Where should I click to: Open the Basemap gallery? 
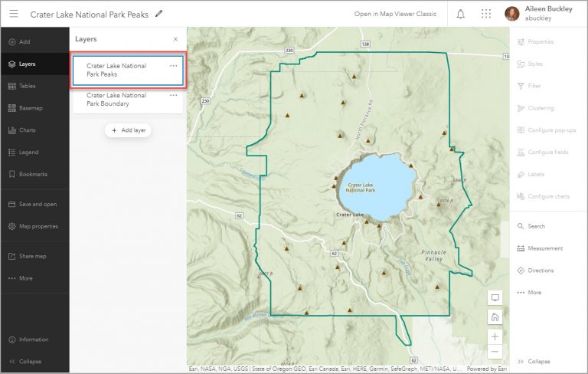click(35, 108)
